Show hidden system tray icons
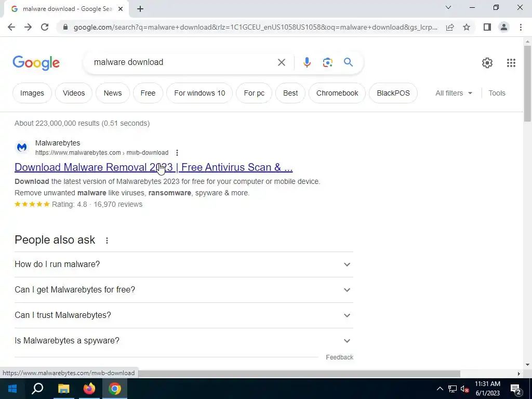Image resolution: width=532 pixels, height=399 pixels. coord(440,389)
